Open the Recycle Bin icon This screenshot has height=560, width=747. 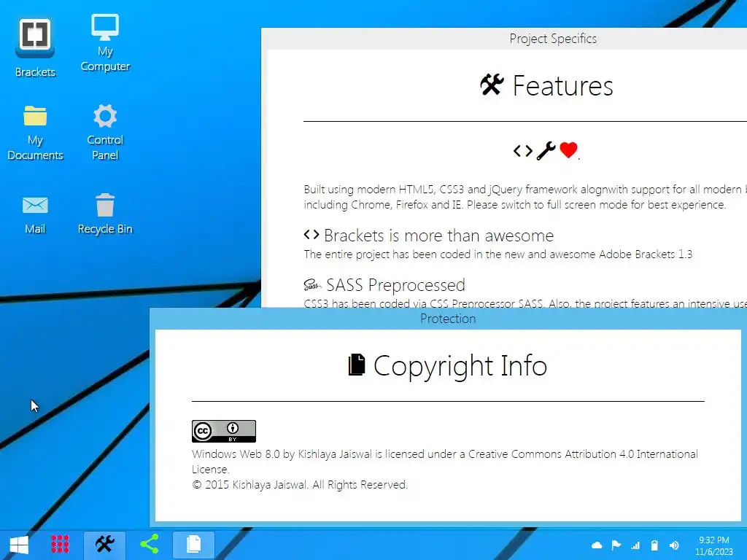[x=105, y=214]
